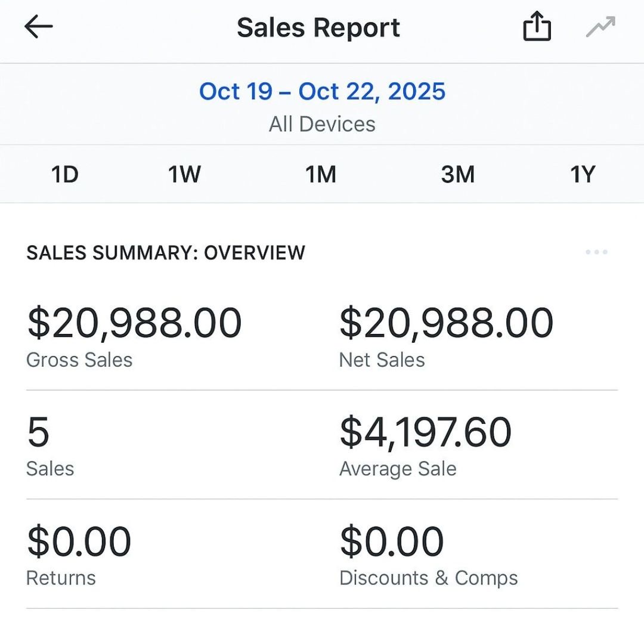This screenshot has width=644, height=644.
Task: Open the share export icon
Action: [537, 27]
